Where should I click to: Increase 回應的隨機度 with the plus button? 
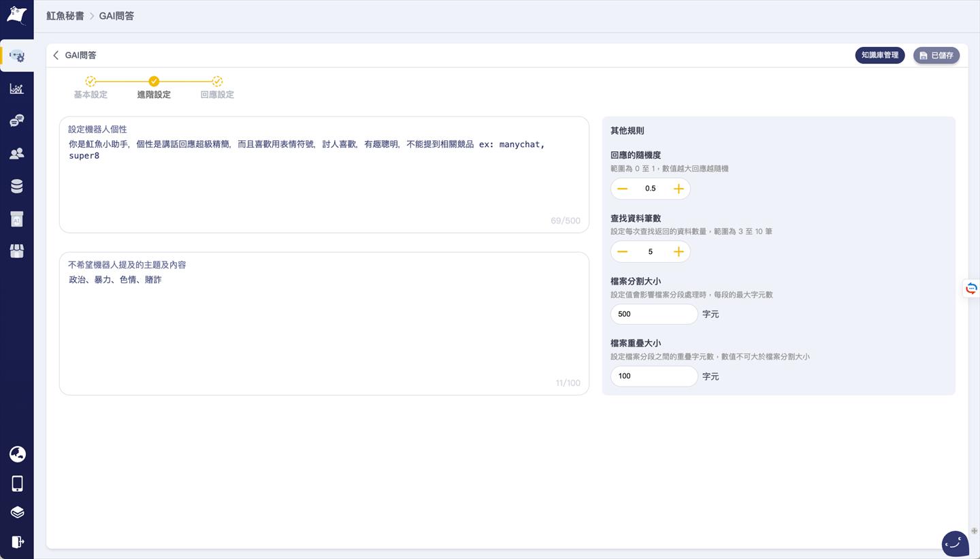pos(678,189)
